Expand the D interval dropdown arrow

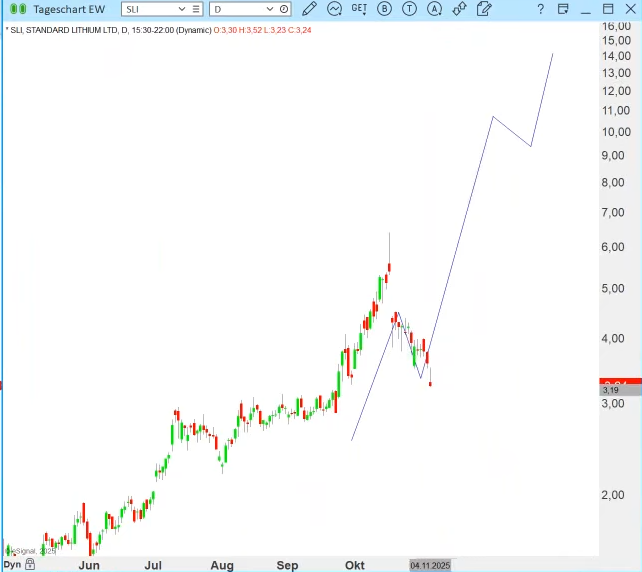[x=268, y=9]
